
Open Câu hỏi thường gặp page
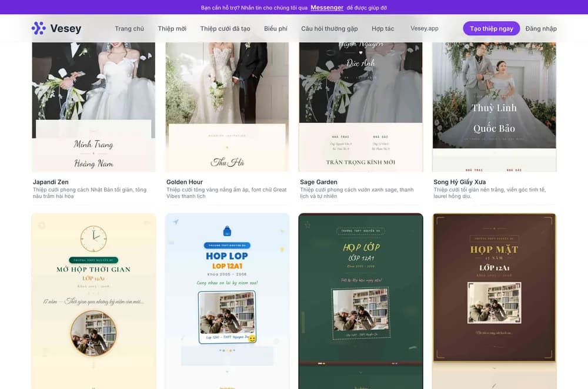coord(329,28)
